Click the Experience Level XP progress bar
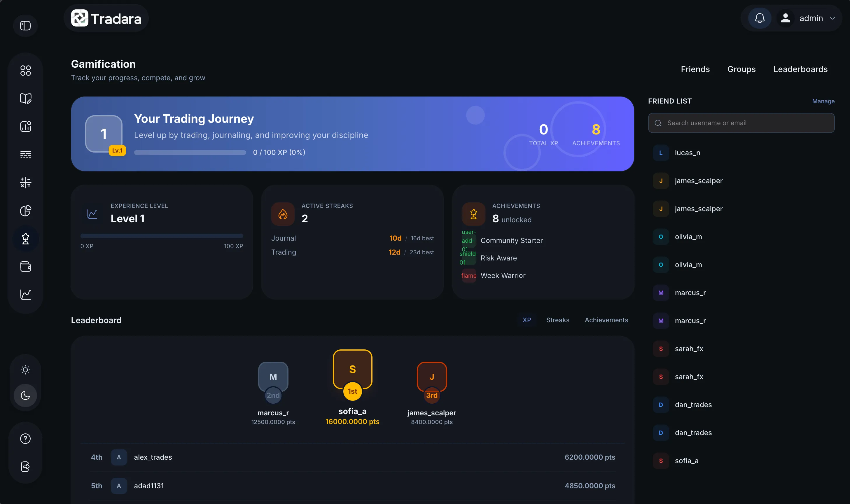 pyautogui.click(x=162, y=236)
